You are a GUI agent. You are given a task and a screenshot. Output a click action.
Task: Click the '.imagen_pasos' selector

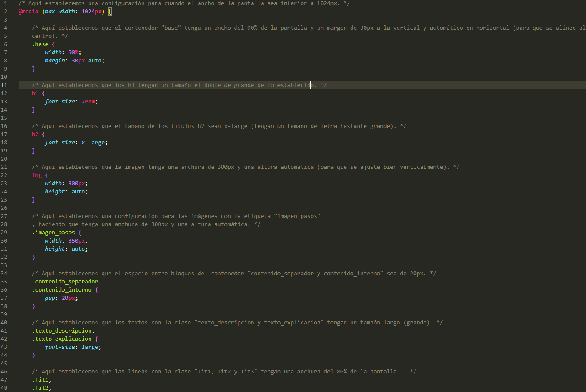point(53,233)
